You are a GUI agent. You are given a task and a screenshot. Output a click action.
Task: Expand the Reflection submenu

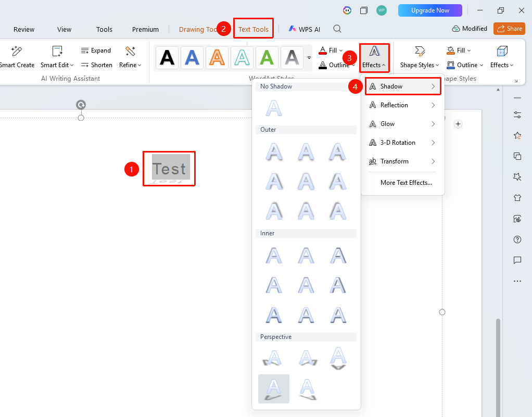click(x=402, y=105)
